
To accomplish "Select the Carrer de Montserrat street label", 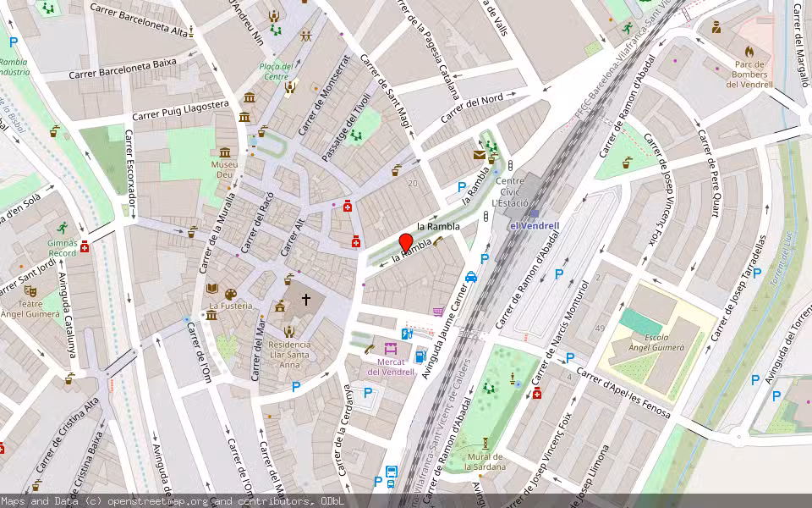I will (324, 96).
